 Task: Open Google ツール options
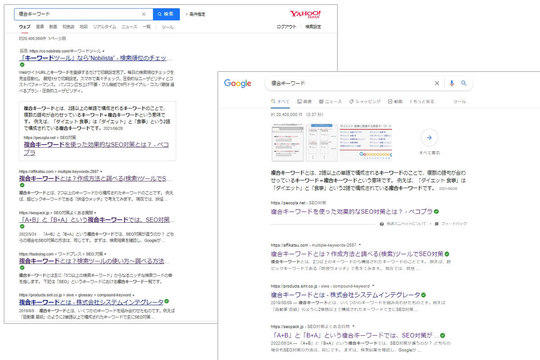[459, 102]
